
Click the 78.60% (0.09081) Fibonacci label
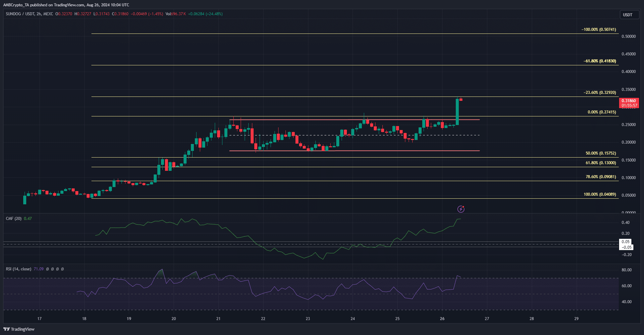coord(601,177)
